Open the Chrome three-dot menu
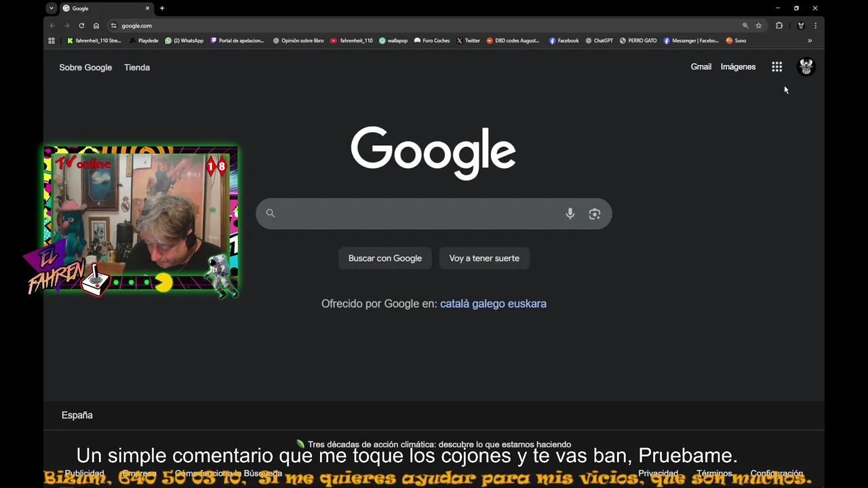Screen dimensions: 868x488 click(x=815, y=26)
